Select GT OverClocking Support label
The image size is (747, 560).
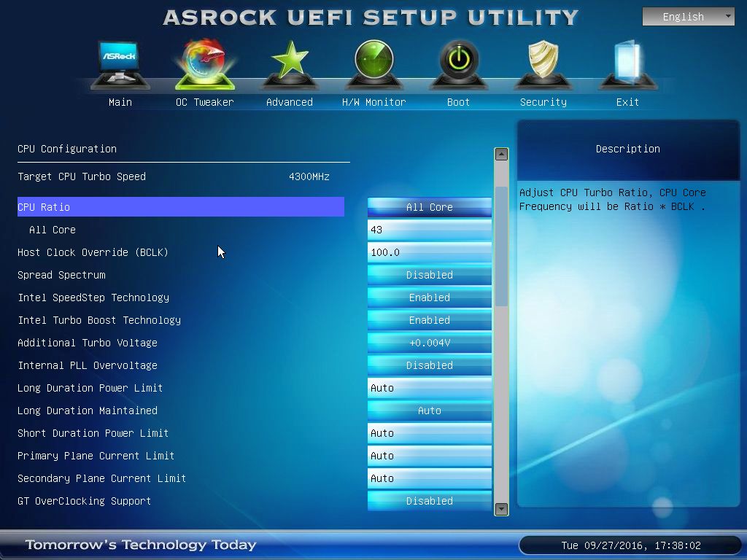tap(85, 501)
